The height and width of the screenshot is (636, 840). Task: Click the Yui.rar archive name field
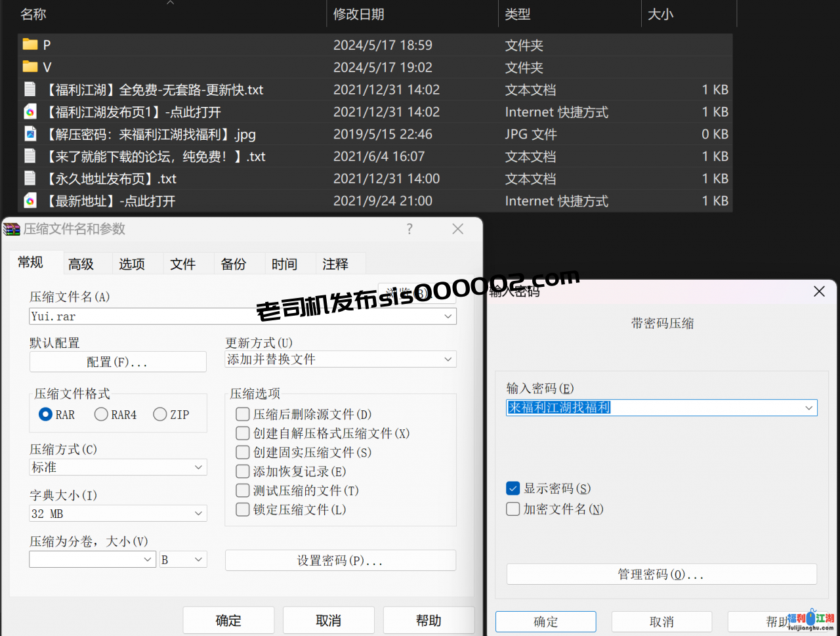(x=243, y=316)
